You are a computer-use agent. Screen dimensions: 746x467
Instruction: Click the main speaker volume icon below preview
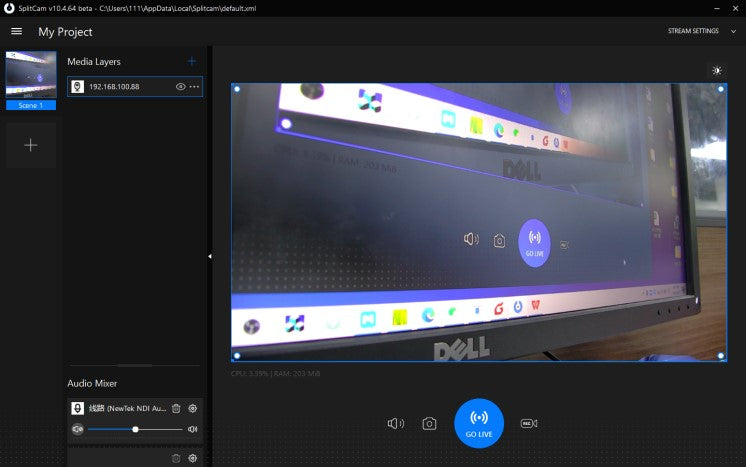tap(396, 423)
